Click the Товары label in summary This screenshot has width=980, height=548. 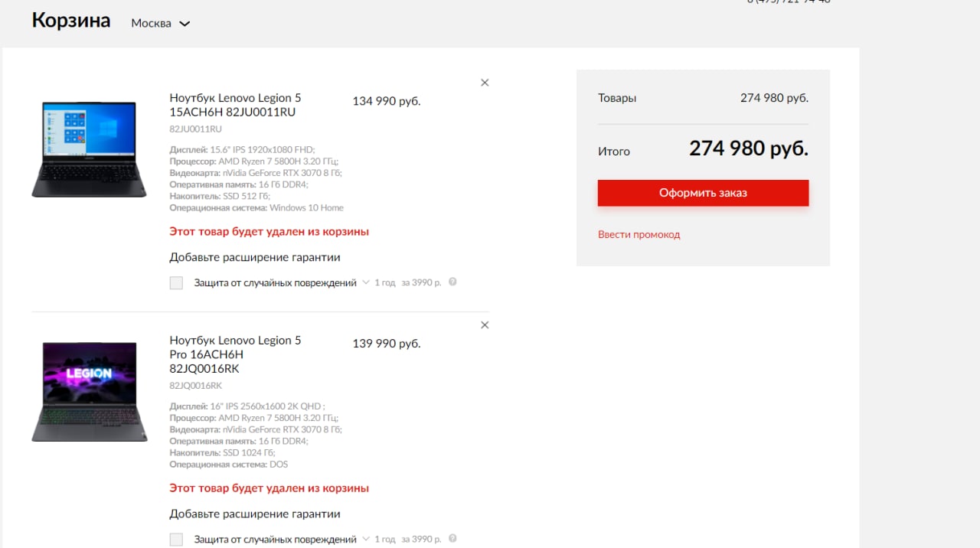coord(617,98)
